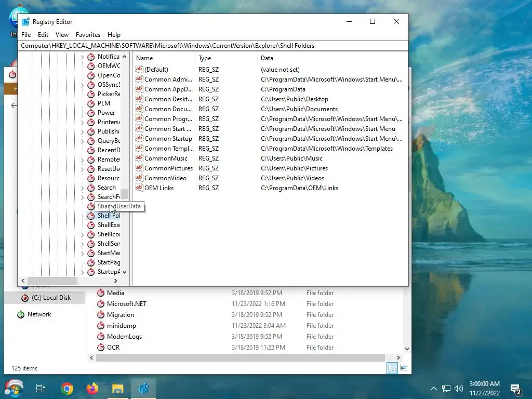This screenshot has height=399, width=532.
Task: Open the Favorites menu in Registry Editor
Action: pos(88,35)
